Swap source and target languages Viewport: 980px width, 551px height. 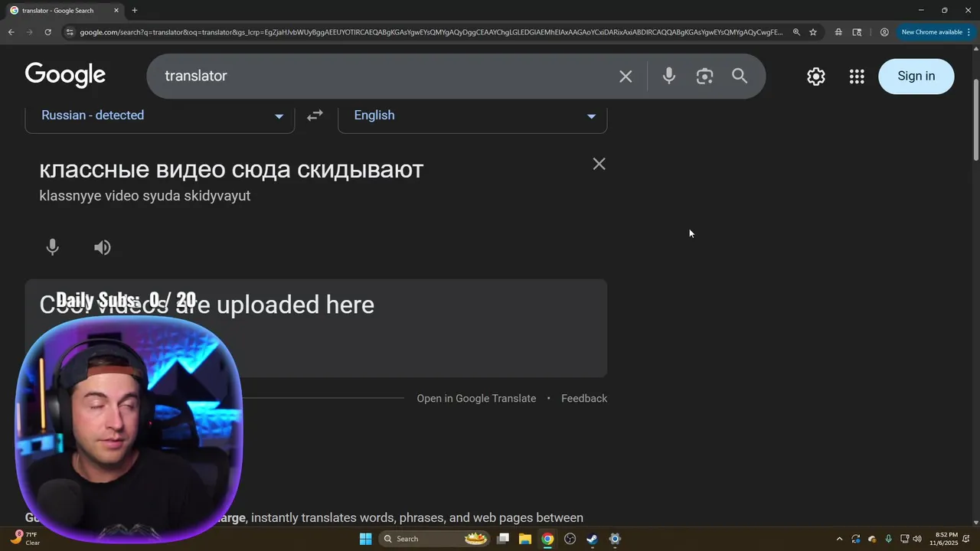pyautogui.click(x=315, y=116)
